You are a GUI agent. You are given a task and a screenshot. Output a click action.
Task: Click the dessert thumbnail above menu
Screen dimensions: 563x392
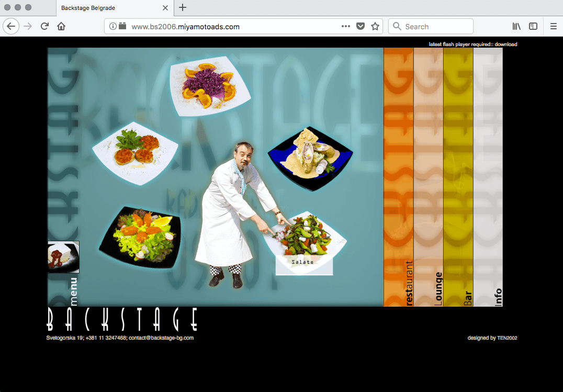tap(63, 257)
